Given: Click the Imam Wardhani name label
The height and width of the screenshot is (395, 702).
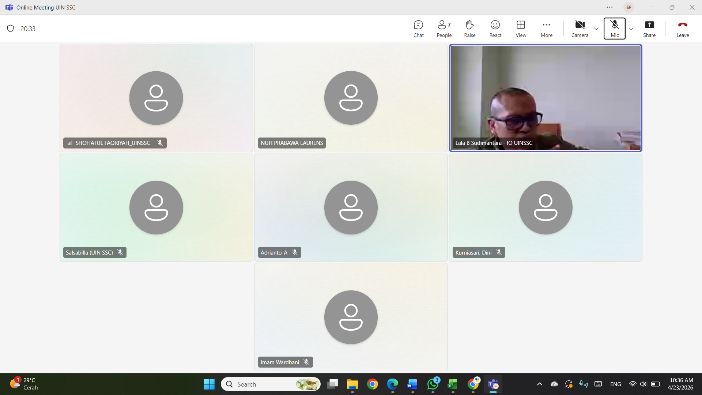Looking at the screenshot, I should pyautogui.click(x=285, y=362).
